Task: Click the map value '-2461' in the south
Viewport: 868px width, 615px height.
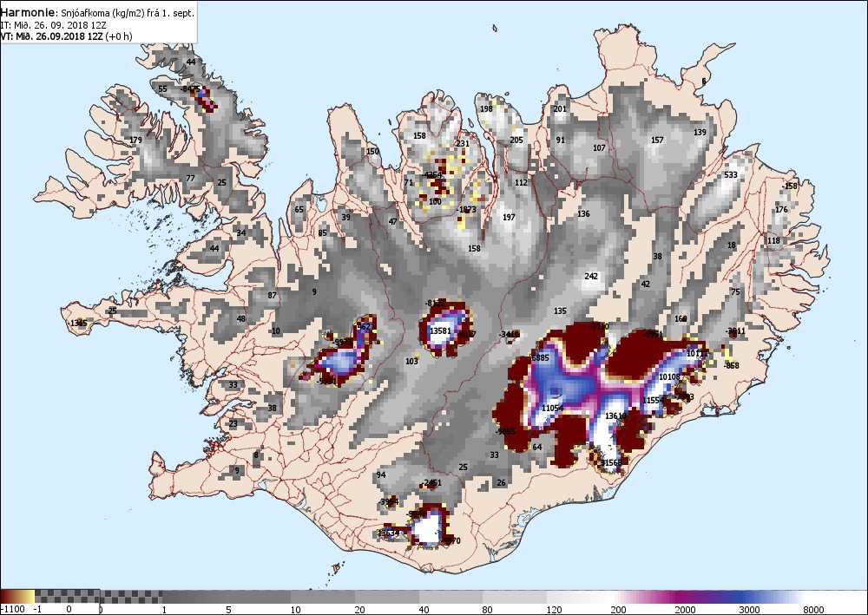Action: [x=431, y=483]
